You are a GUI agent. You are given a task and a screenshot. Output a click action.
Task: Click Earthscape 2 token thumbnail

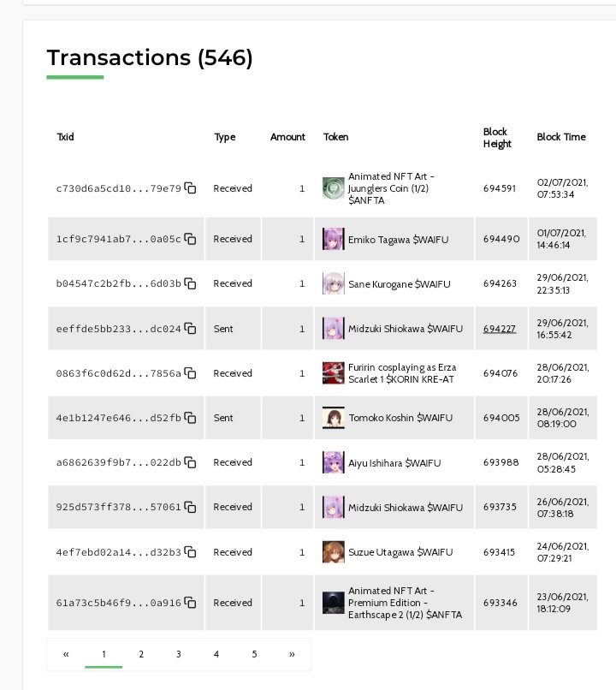click(x=334, y=603)
